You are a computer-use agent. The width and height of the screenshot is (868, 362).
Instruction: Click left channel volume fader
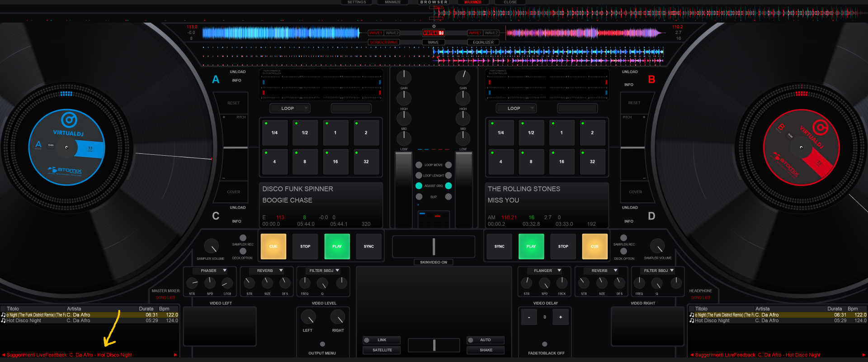[404, 189]
